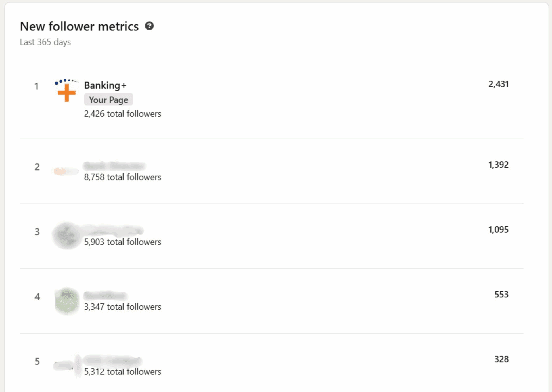This screenshot has width=552, height=392.
Task: Click the 2,426 total followers text
Action: [122, 114]
